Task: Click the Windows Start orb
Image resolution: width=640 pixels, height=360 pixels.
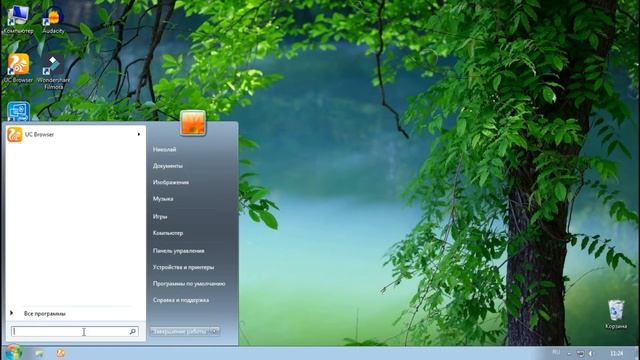Action: [x=13, y=353]
